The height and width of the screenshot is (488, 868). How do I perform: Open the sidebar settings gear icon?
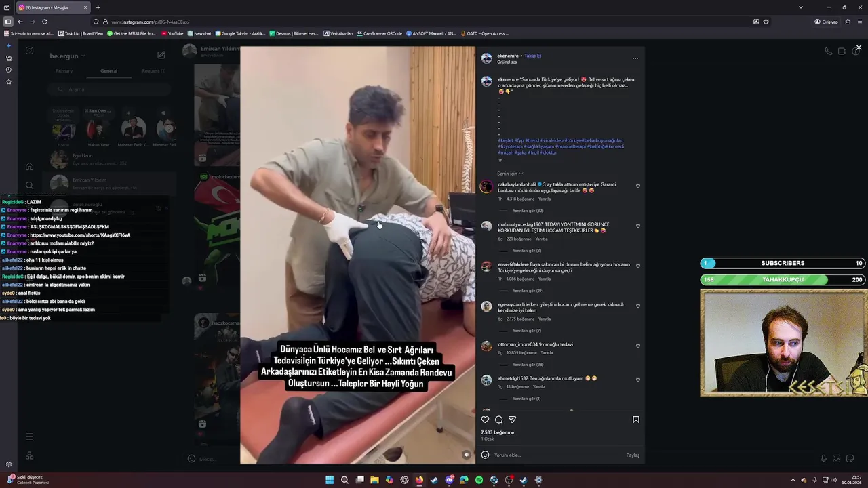(x=9, y=464)
